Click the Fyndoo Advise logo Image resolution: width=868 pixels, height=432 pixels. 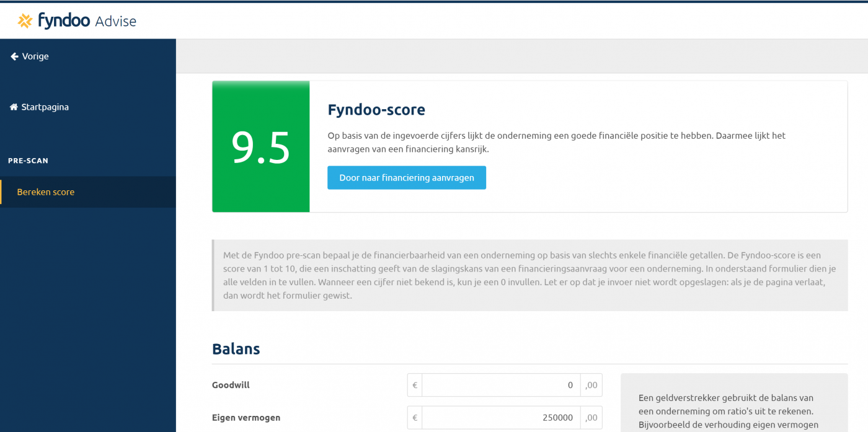(x=77, y=20)
